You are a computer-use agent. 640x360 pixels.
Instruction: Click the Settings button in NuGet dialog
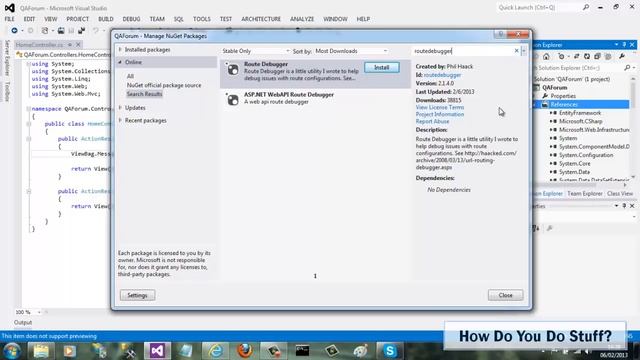(138, 295)
